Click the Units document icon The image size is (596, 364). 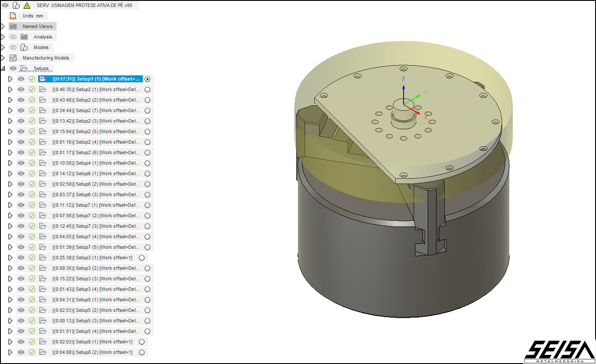click(13, 16)
